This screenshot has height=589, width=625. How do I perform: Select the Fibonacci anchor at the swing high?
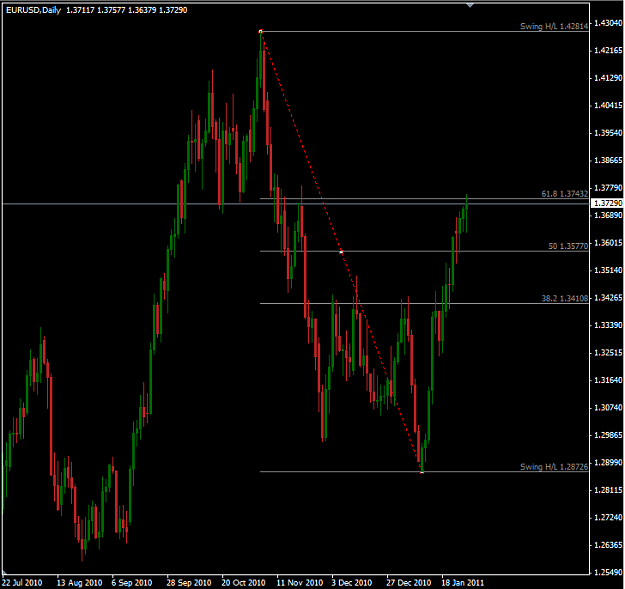point(261,31)
